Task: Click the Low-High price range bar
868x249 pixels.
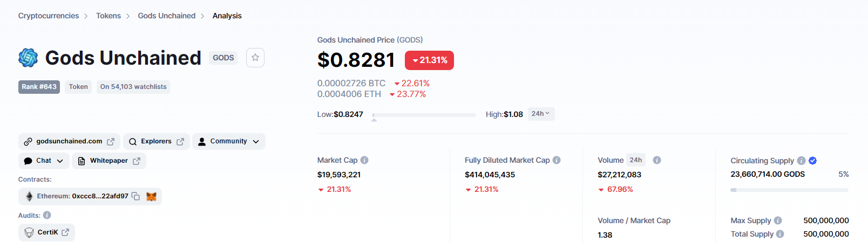Action: click(x=424, y=115)
